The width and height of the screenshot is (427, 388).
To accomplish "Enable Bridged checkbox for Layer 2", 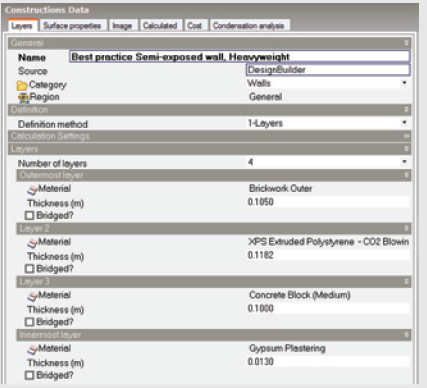I will (29, 268).
